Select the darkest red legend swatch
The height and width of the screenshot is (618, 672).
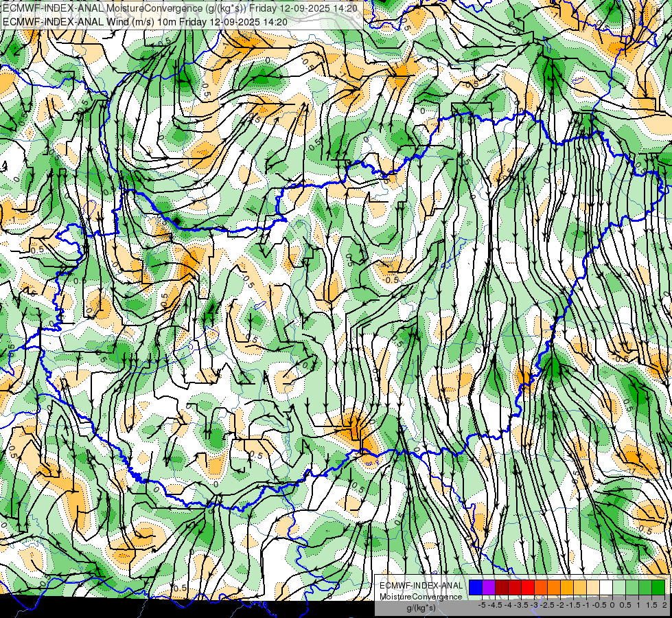coord(502,588)
